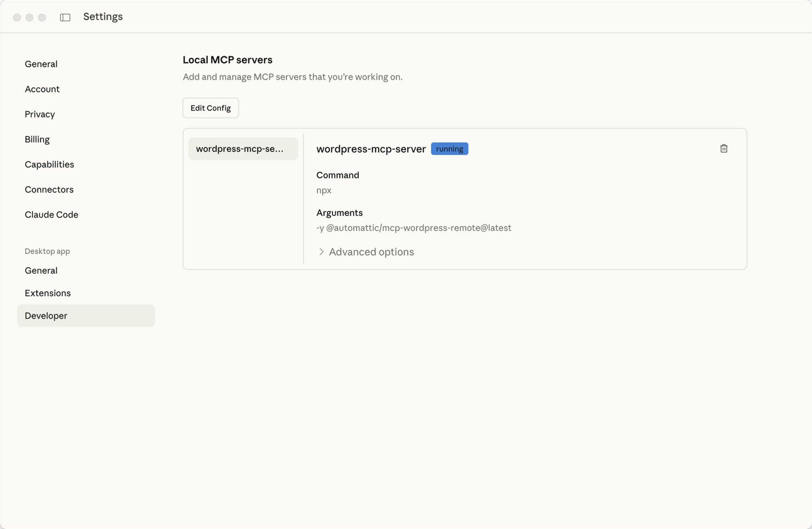Switch to Account settings
The height and width of the screenshot is (529, 812).
point(42,89)
